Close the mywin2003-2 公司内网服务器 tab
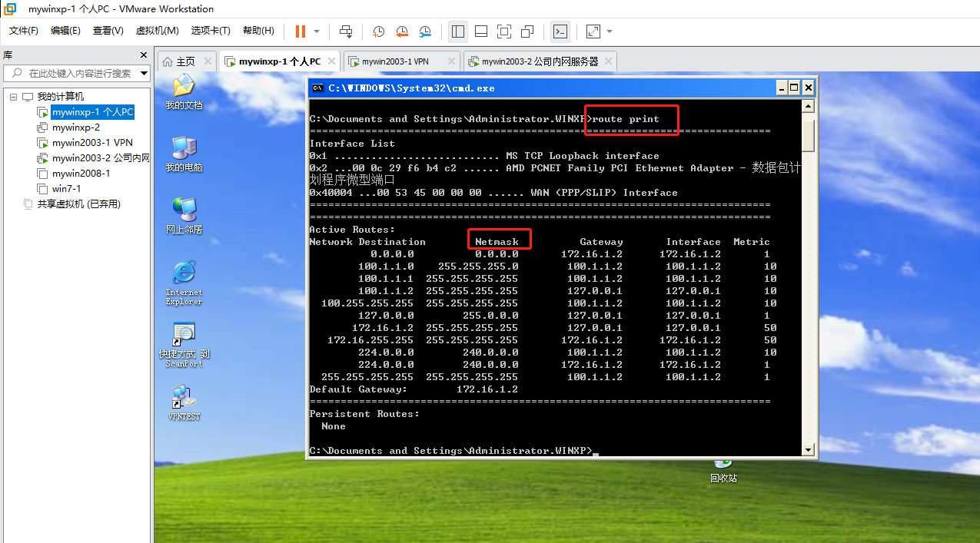Image resolution: width=980 pixels, height=543 pixels. 608,61
